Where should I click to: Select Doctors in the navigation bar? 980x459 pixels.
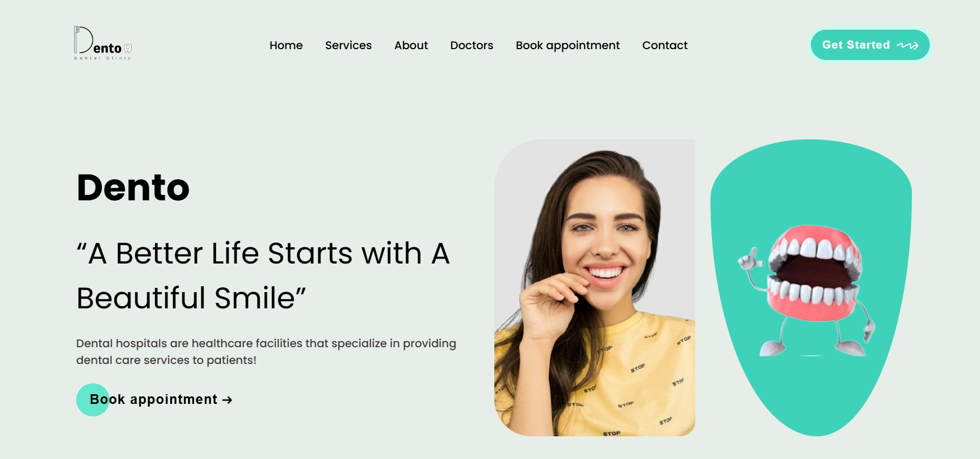tap(472, 45)
